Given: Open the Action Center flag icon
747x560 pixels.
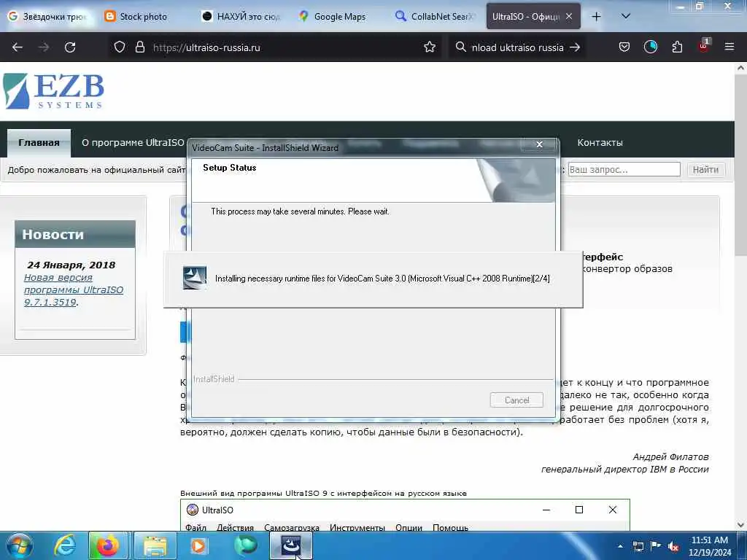Looking at the screenshot, I should [656, 545].
